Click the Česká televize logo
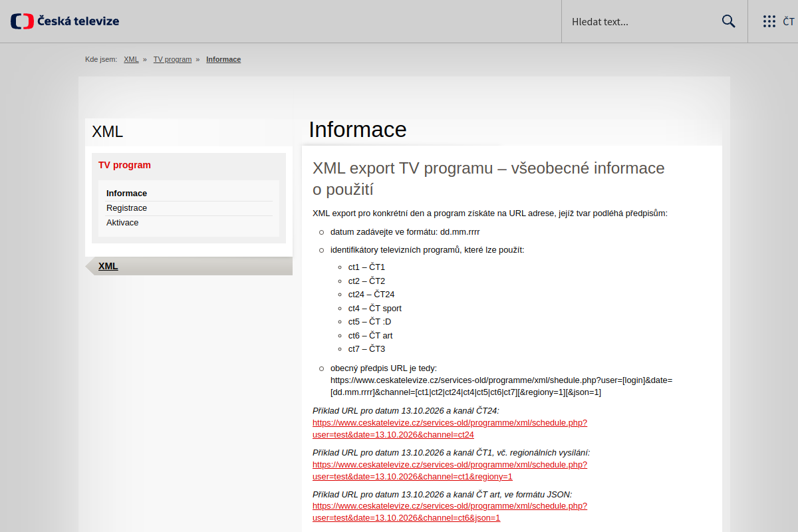Viewport: 798px width, 532px height. [65, 21]
